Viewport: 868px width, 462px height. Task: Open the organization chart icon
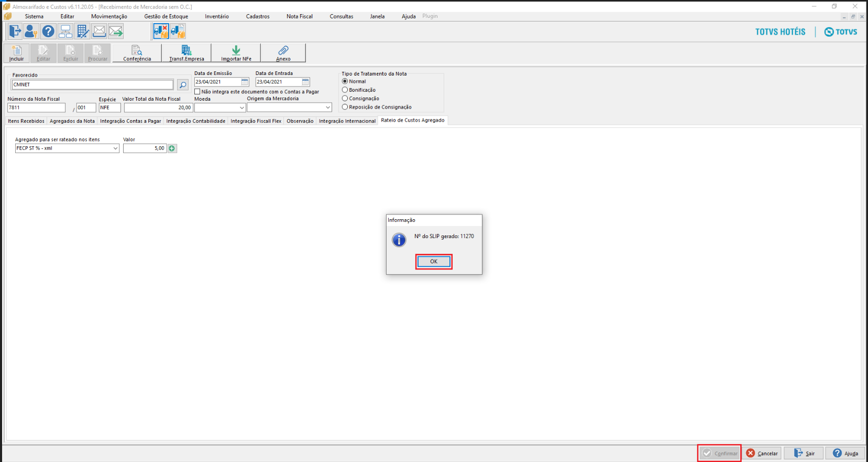tap(65, 31)
